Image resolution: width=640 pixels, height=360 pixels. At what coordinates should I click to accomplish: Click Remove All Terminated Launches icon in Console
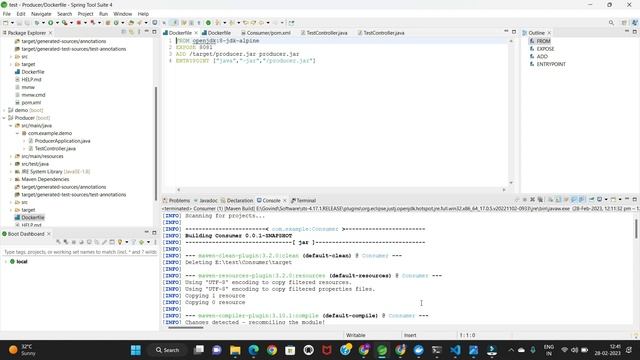540,200
